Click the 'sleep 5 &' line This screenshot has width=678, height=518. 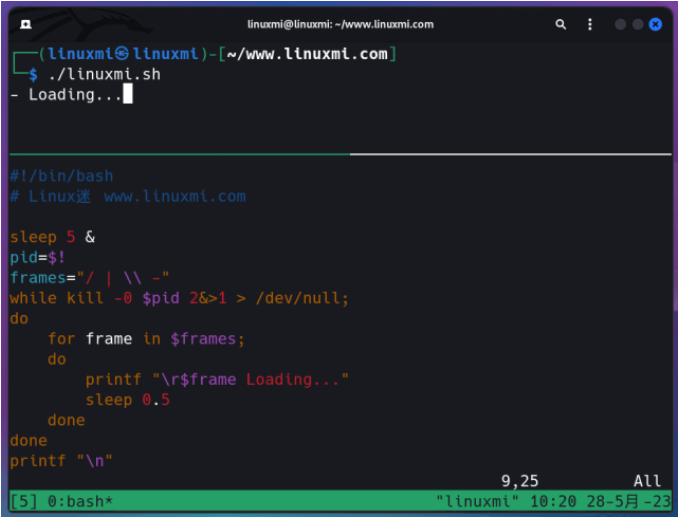coord(52,237)
